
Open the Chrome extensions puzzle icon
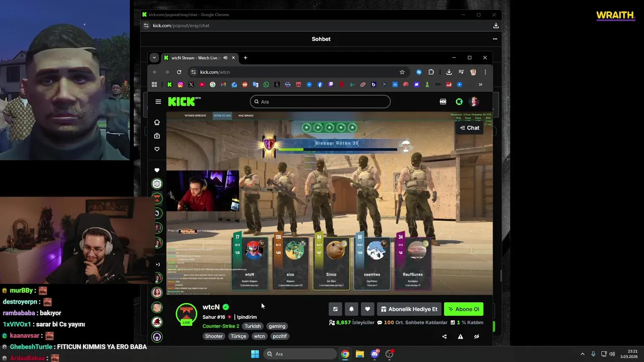tap(431, 72)
